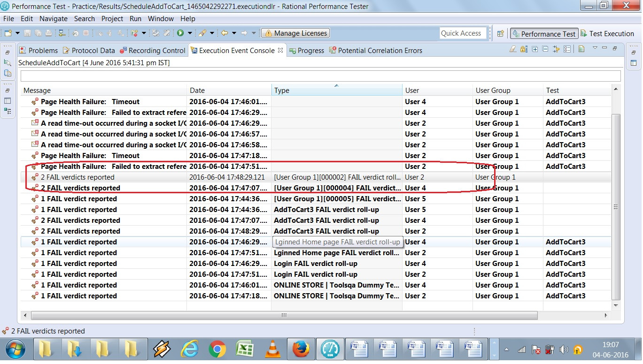The width and height of the screenshot is (643, 364).
Task: Click the disabled Save toolbar icon
Action: (27, 33)
